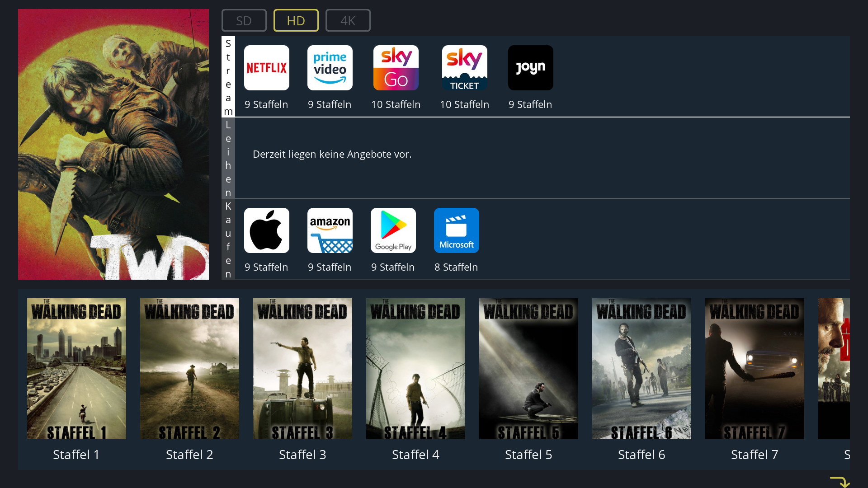Choose the Google Play purchase icon
Screen dimensions: 868x488
(x=393, y=230)
